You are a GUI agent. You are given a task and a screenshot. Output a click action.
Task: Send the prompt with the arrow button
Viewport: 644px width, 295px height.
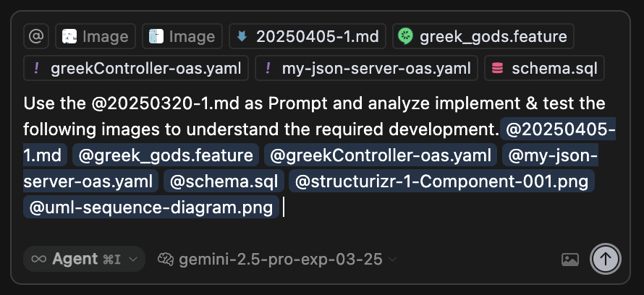[x=606, y=259]
